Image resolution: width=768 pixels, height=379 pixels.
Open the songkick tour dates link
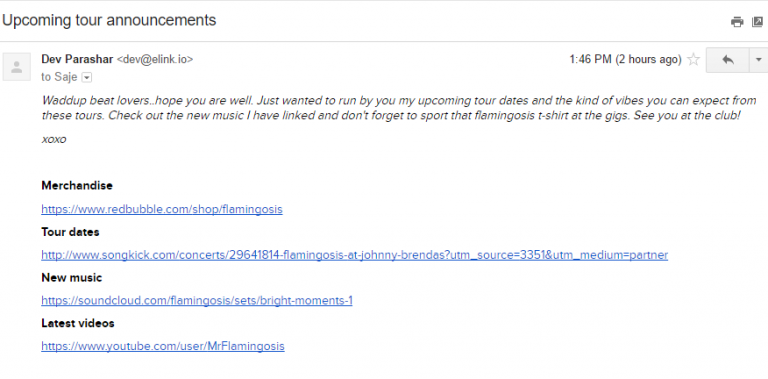pos(355,255)
